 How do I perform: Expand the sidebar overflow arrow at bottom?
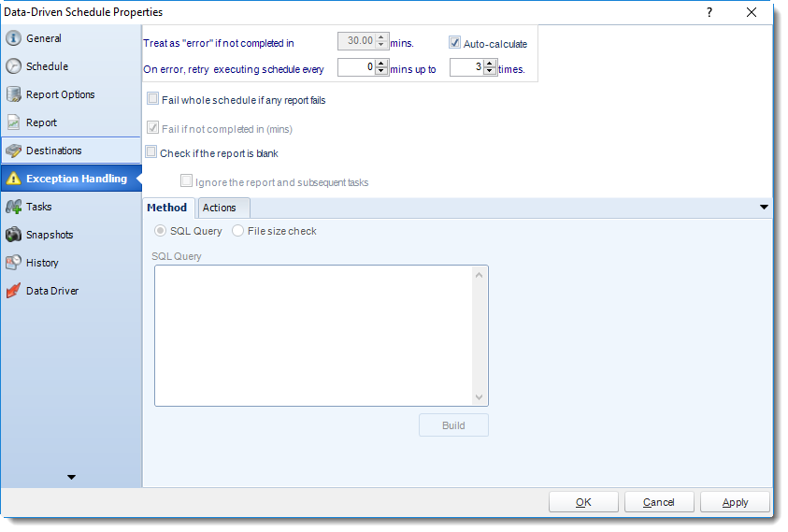pyautogui.click(x=71, y=477)
